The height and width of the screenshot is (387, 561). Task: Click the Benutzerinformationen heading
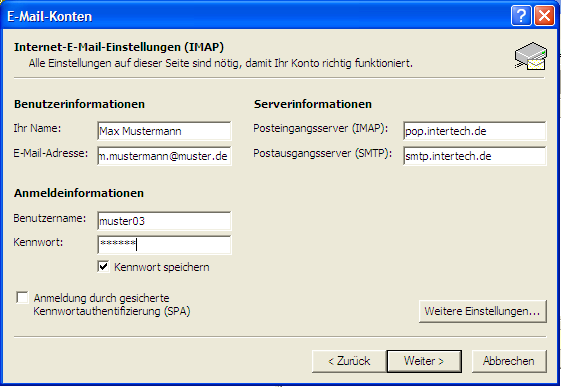click(x=79, y=104)
